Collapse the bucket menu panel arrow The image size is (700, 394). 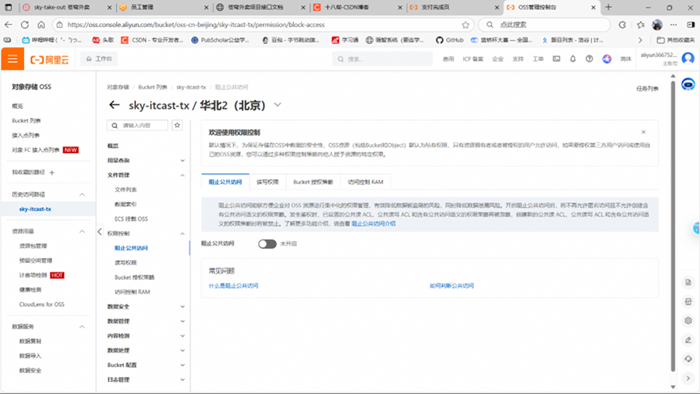tap(99, 232)
